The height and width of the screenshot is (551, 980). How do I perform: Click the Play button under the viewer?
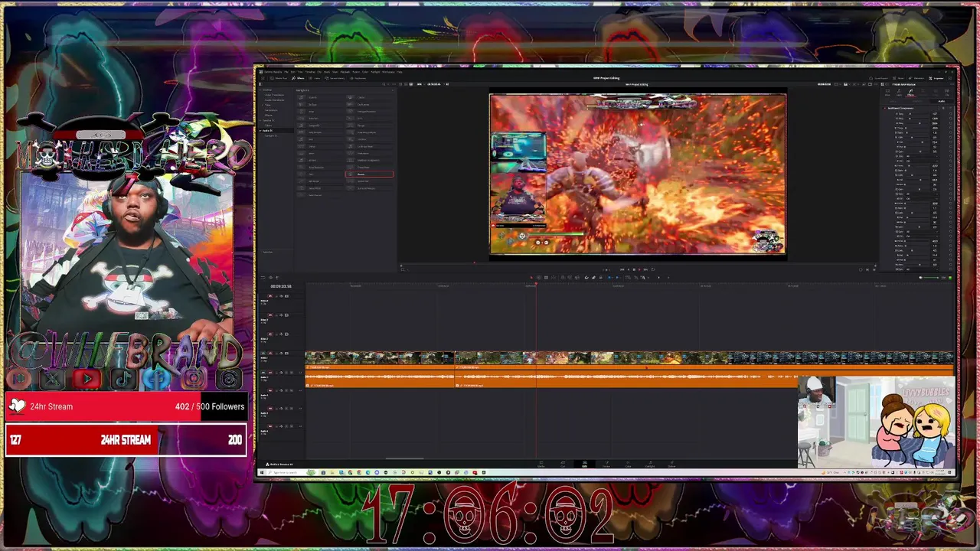pyautogui.click(x=639, y=269)
